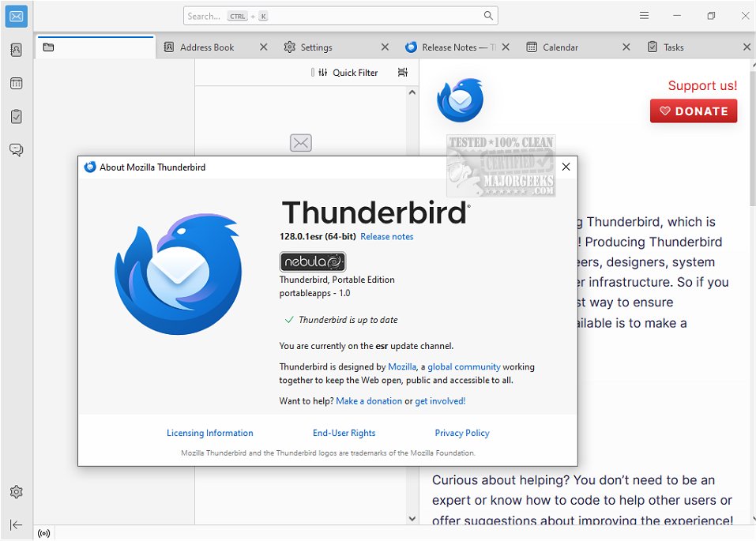Image resolution: width=756 pixels, height=541 pixels.
Task: Click the trademark notice at dialog bottom
Action: 328,453
